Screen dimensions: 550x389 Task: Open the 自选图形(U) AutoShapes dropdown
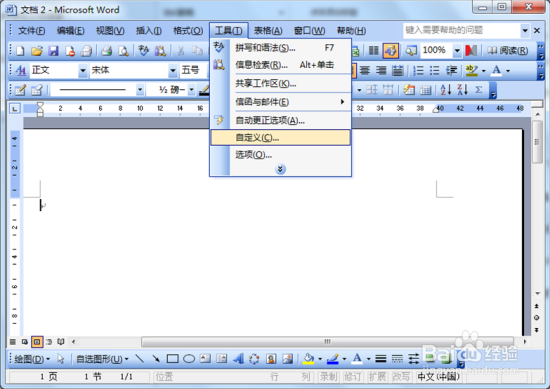pos(102,359)
